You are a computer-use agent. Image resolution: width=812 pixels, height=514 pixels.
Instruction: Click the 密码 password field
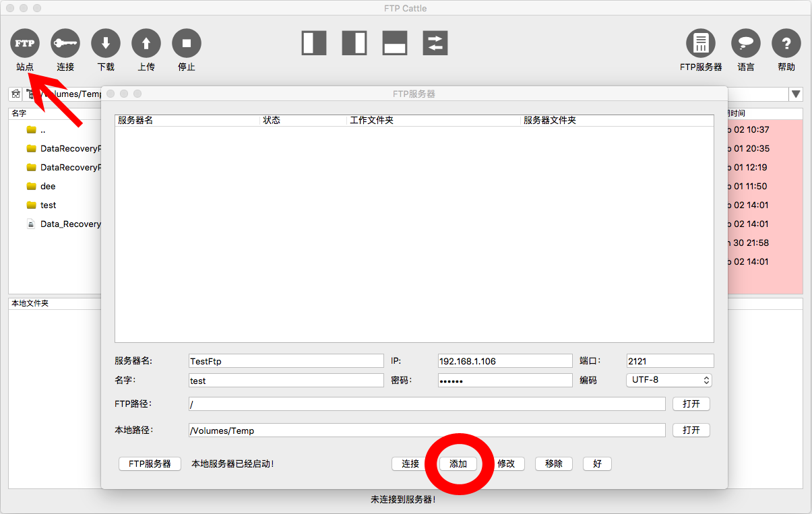505,381
